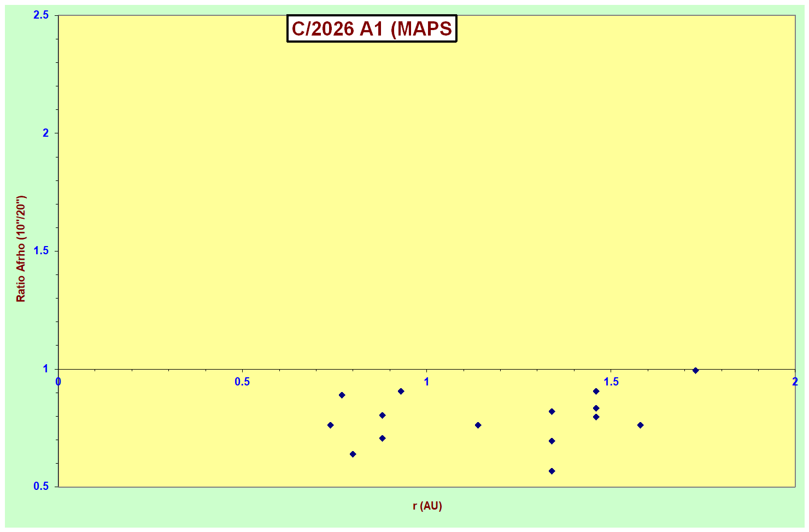The width and height of the screenshot is (809, 532).
Task: Click the horizontal axis label 2 at far right
Action: (795, 382)
